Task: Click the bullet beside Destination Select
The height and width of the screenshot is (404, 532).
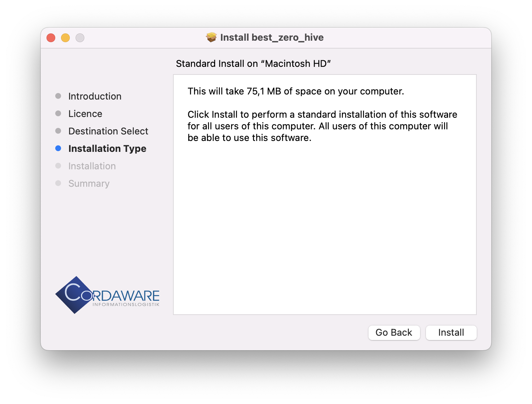Action: click(x=58, y=131)
